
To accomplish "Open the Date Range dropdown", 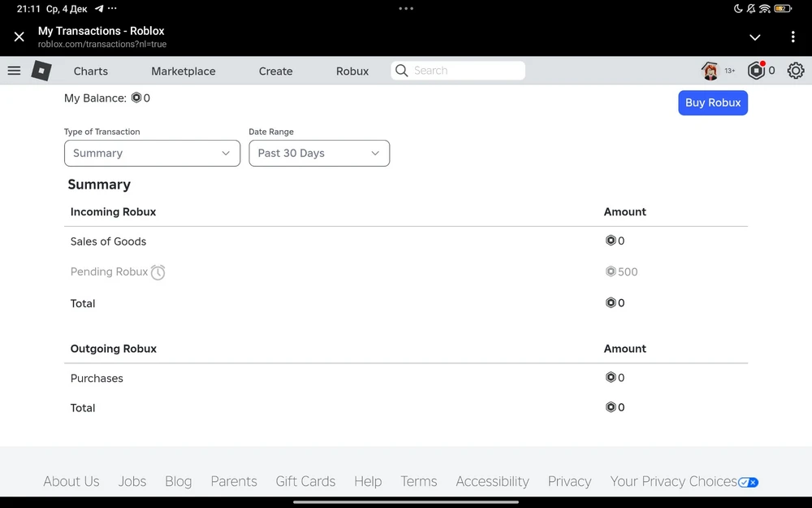I will click(319, 153).
